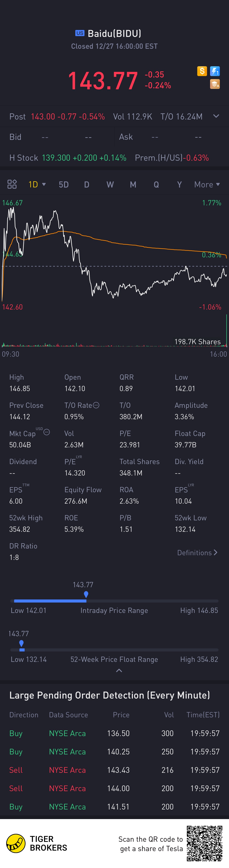This screenshot has width=229, height=868.
Task: Switch chart to weekly W tab
Action: [x=110, y=184]
